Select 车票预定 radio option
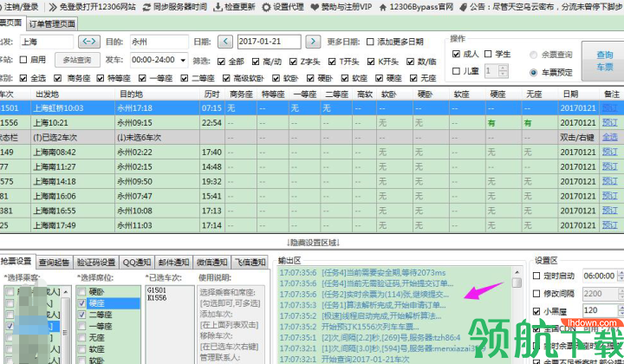Viewport: 624px width, 364px height. click(534, 73)
